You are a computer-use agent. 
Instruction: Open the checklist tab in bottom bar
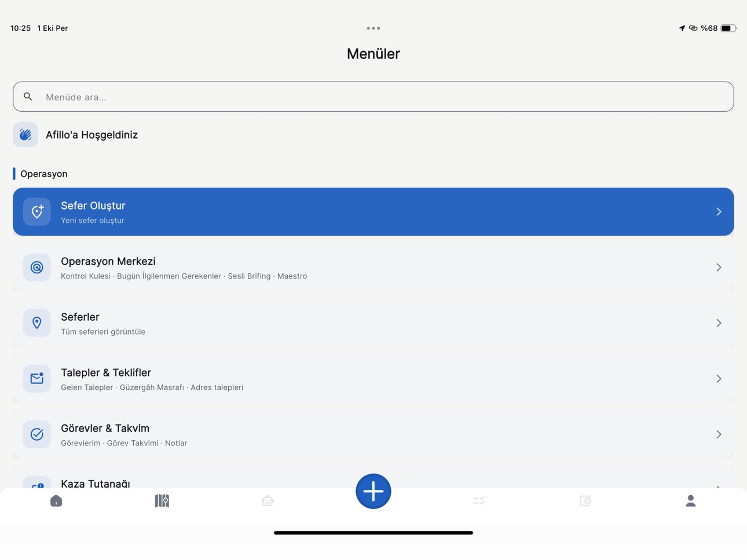[x=479, y=500]
